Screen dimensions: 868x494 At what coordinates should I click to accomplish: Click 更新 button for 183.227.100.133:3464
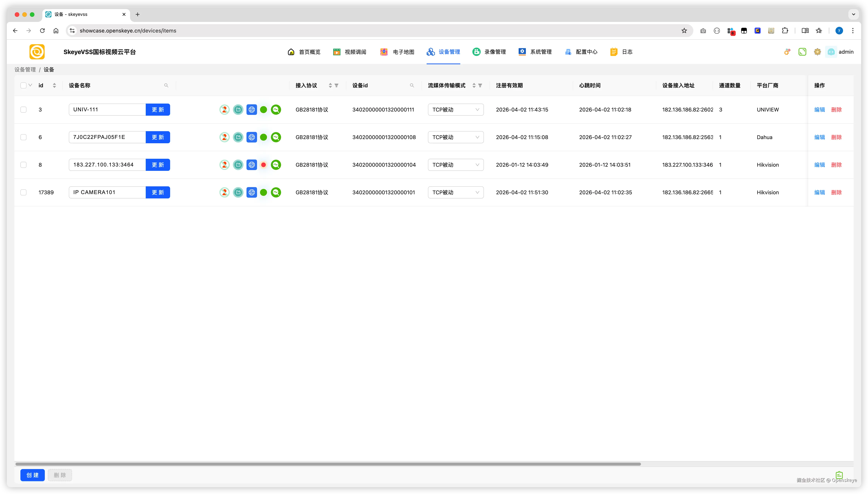click(x=158, y=165)
